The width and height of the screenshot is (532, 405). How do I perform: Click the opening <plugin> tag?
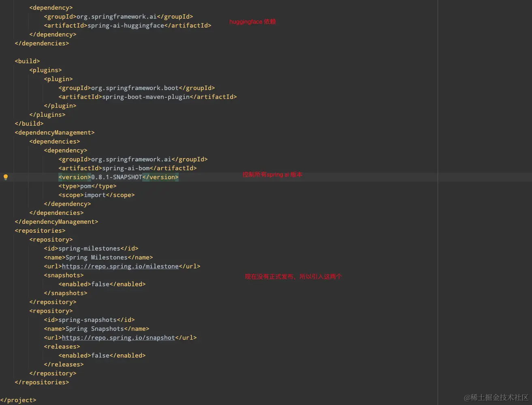click(x=58, y=79)
